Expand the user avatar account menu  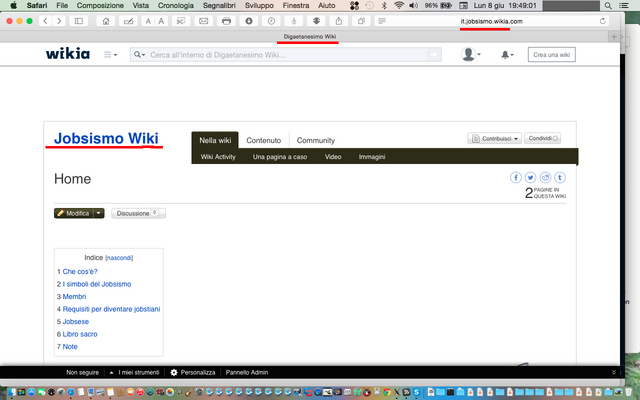click(471, 54)
